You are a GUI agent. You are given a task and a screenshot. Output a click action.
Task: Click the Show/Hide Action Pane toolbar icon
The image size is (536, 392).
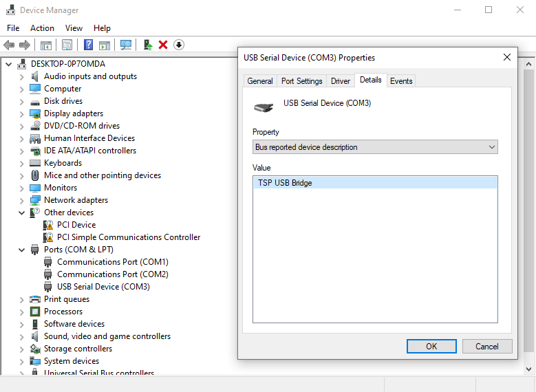(105, 45)
